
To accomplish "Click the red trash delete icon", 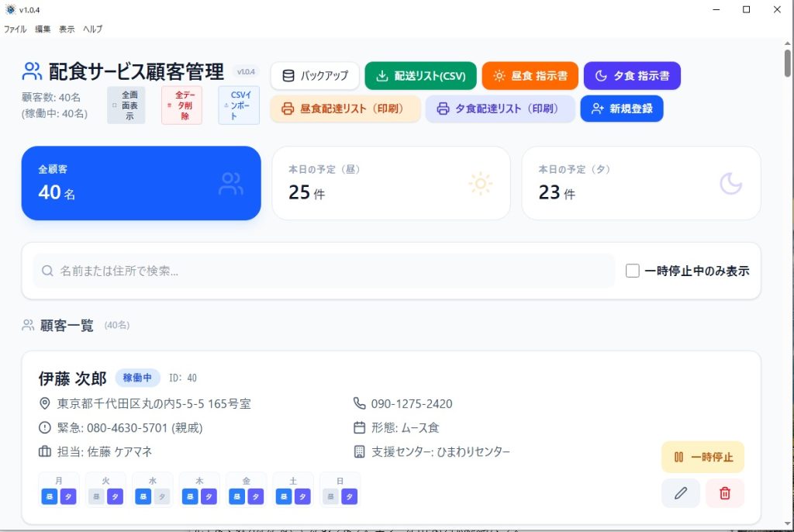I will coord(725,493).
